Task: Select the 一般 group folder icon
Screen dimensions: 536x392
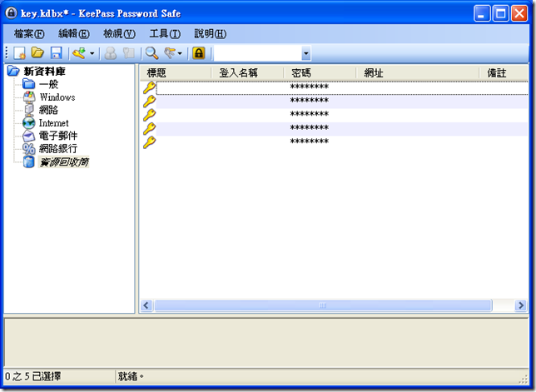Action: [28, 84]
